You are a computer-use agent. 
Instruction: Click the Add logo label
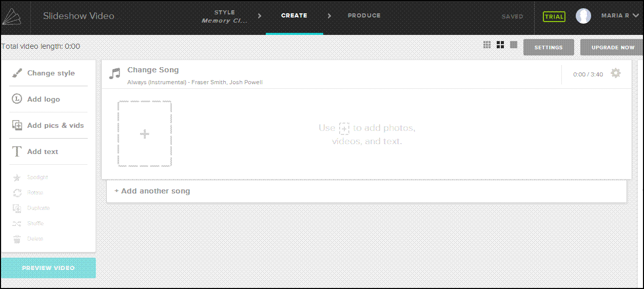pyautogui.click(x=44, y=100)
